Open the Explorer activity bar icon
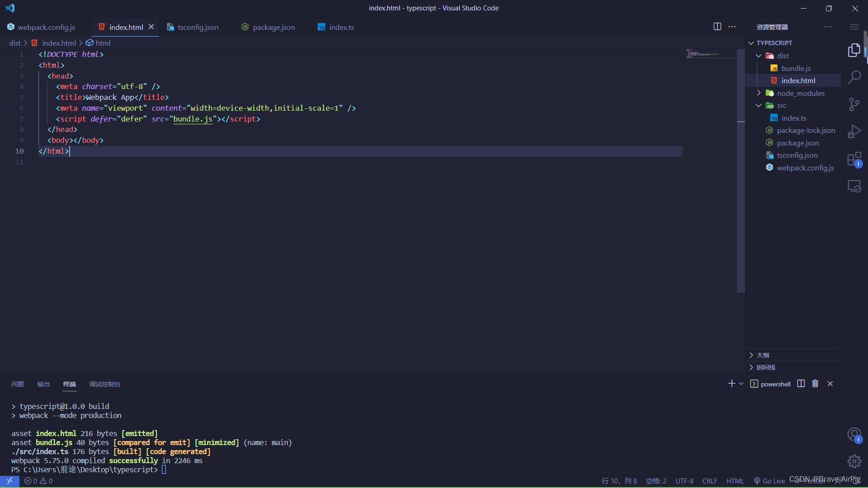868x488 pixels. (x=854, y=50)
